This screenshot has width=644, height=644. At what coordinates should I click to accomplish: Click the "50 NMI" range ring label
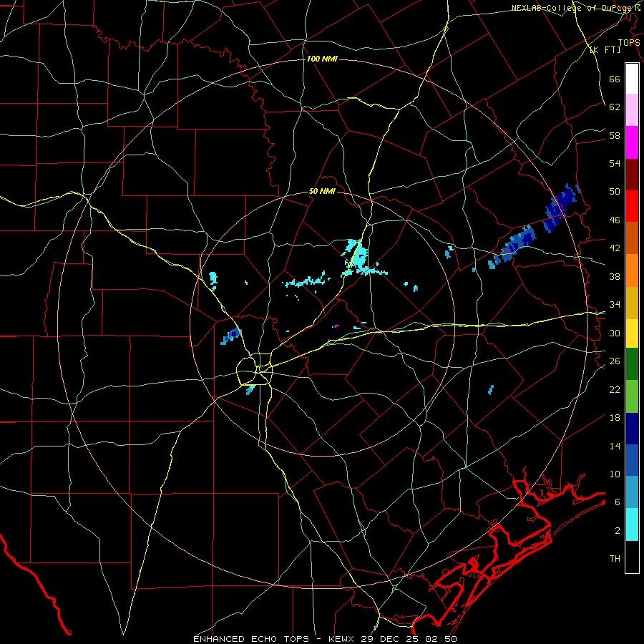coord(322,191)
